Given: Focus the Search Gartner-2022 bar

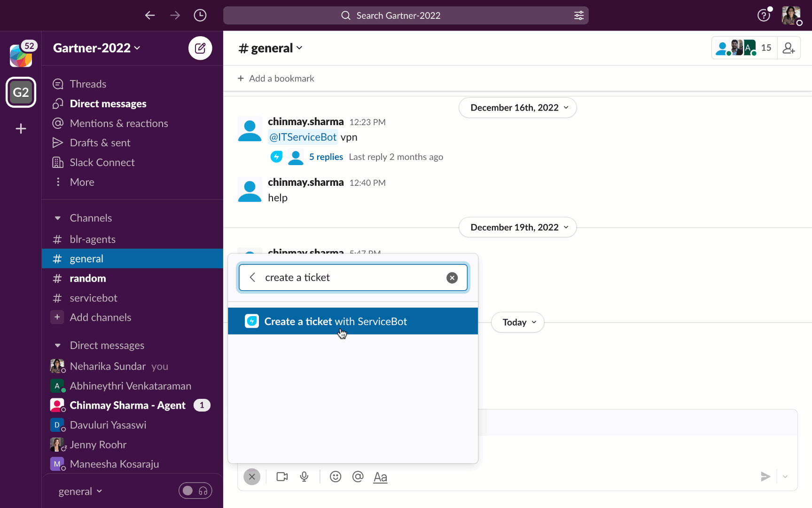Looking at the screenshot, I should tap(406, 16).
